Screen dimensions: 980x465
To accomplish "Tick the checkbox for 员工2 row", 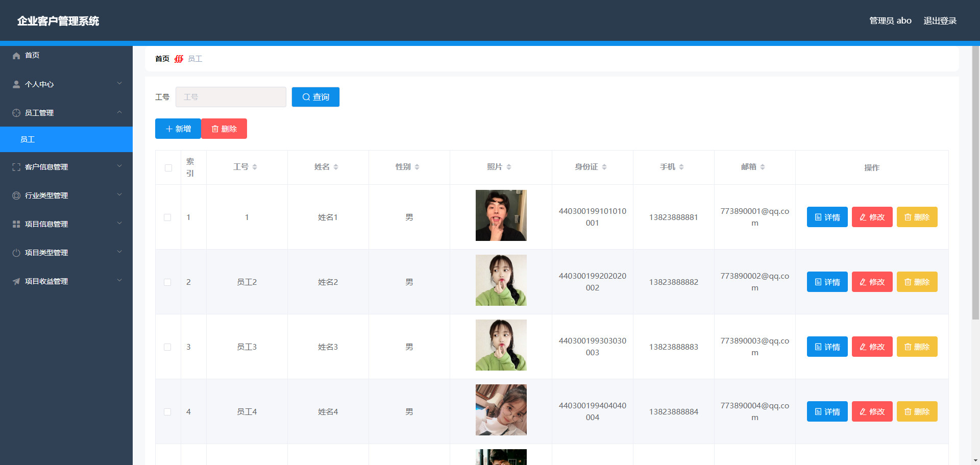I will point(167,282).
